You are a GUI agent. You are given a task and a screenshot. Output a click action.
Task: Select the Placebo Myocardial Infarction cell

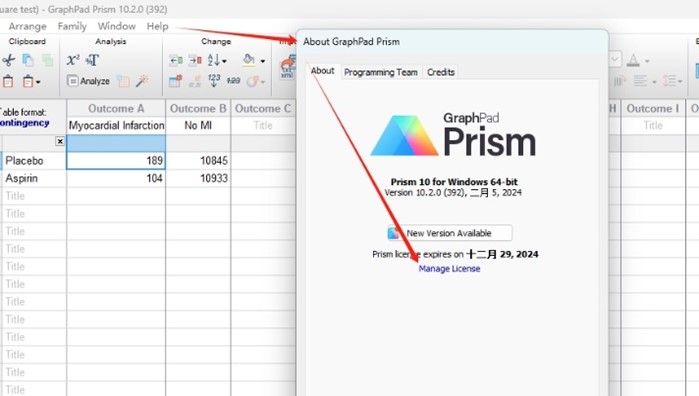tap(116, 161)
